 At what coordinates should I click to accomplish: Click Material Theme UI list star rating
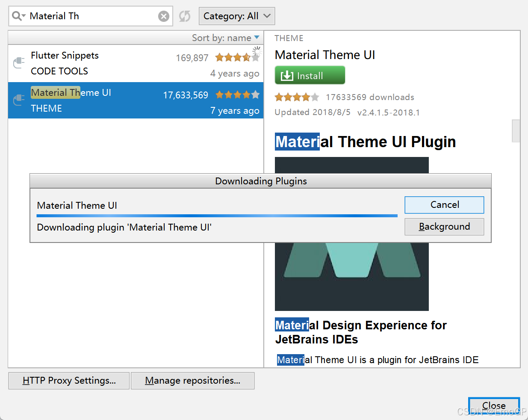237,95
